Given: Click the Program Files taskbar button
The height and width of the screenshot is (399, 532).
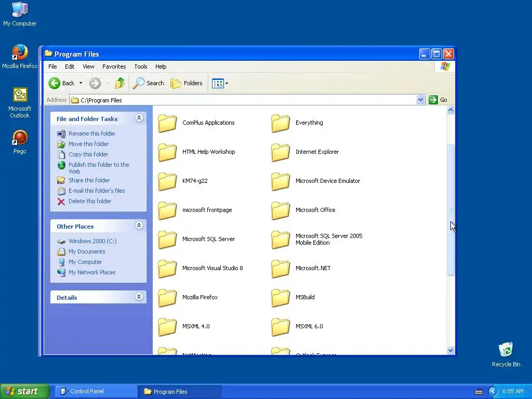Looking at the screenshot, I should (180, 391).
